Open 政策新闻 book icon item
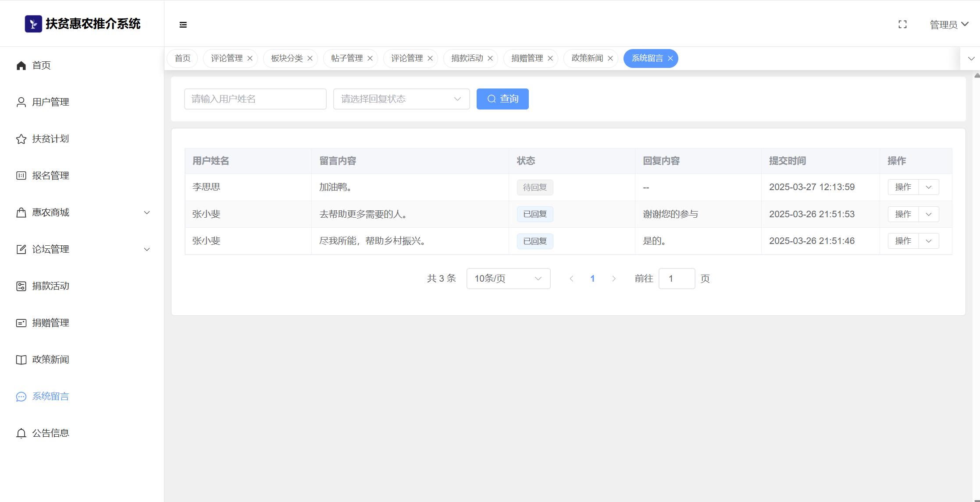Image resolution: width=980 pixels, height=502 pixels. 21,360
